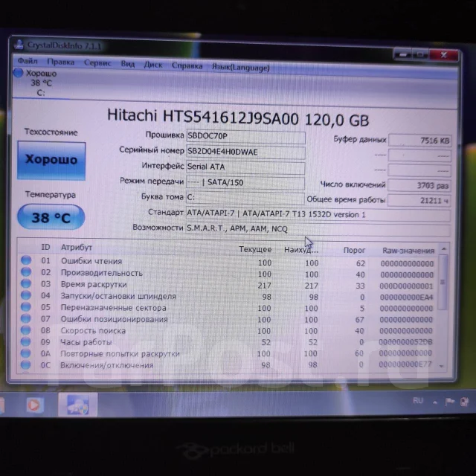Select the Ошибки чтения attribute text
The width and height of the screenshot is (476, 476).
[x=91, y=261]
